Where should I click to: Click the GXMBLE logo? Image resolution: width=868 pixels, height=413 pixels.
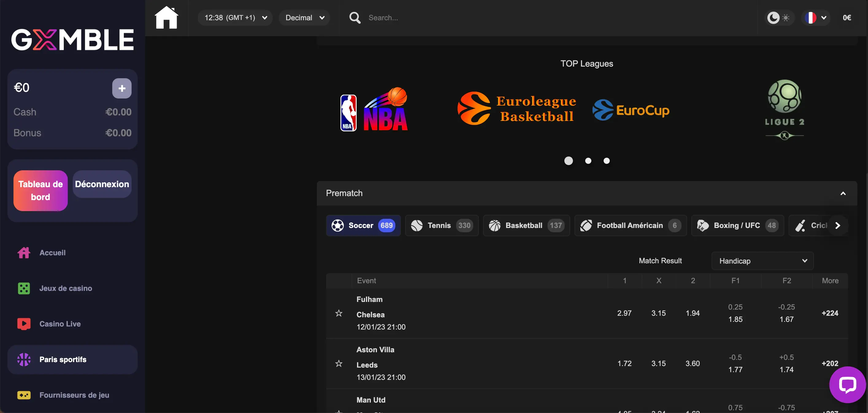click(72, 40)
